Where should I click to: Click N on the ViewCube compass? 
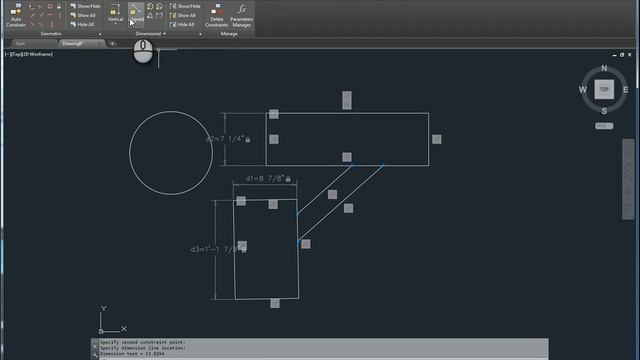pos(604,68)
